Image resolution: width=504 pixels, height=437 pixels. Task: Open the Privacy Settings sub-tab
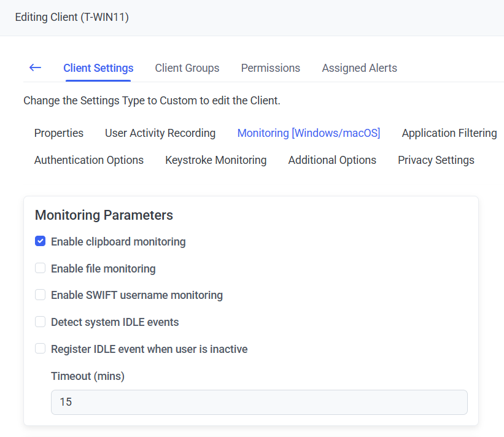pos(436,160)
